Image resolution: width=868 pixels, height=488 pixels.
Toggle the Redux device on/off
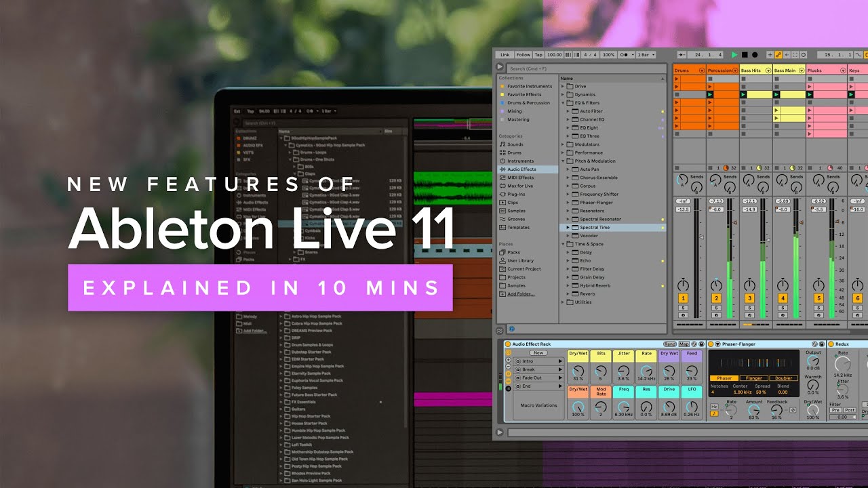tap(831, 344)
